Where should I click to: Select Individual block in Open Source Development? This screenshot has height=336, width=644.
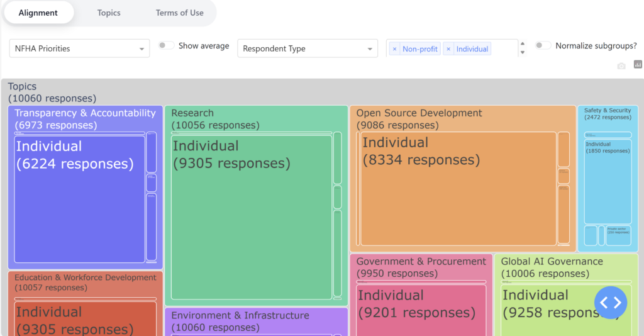coord(457,189)
